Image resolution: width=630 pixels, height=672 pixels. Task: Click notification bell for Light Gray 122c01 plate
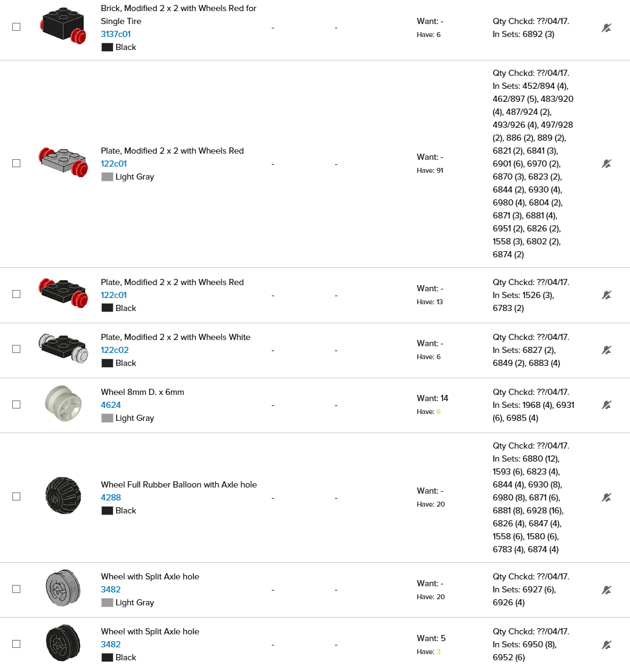click(x=607, y=164)
